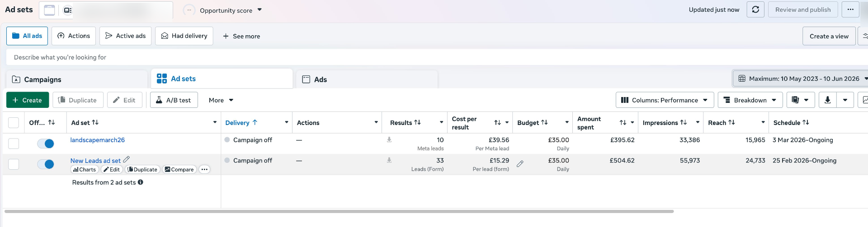Click the Create a view button
Screen dimensions: 868x227
(829, 36)
